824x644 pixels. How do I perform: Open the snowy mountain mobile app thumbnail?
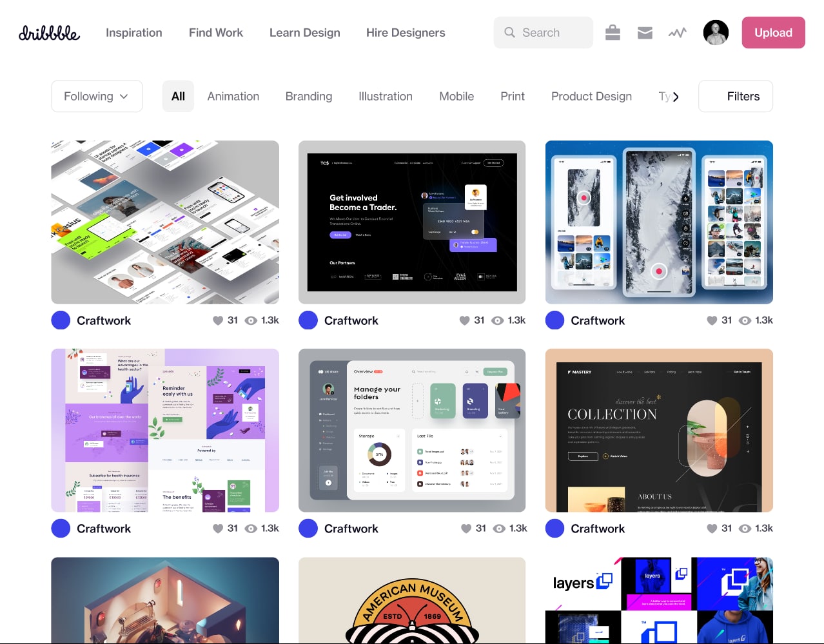coord(659,222)
